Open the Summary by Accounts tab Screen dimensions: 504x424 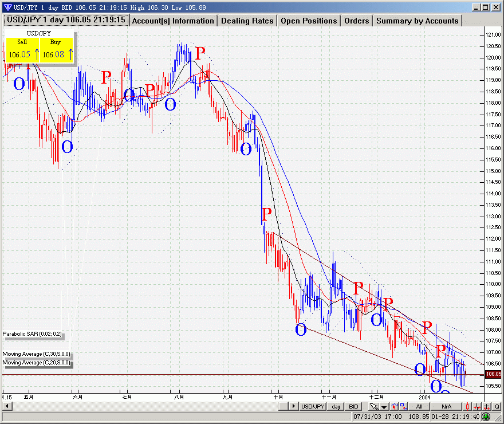click(417, 21)
